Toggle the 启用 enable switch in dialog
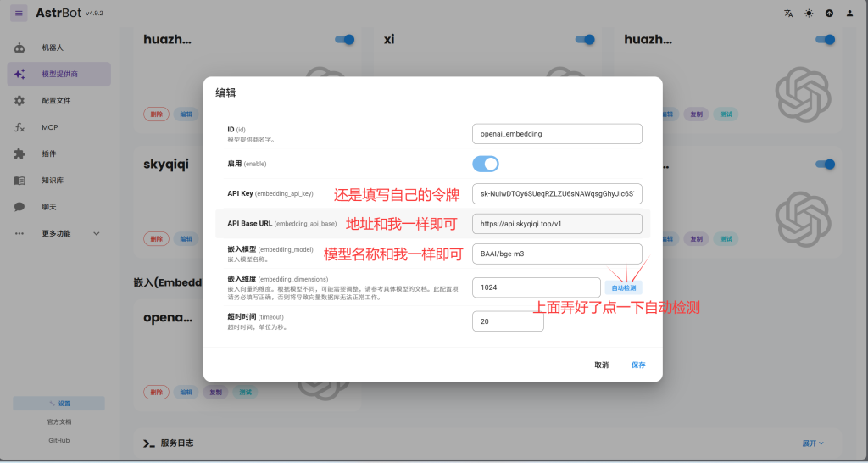868x463 pixels. pyautogui.click(x=486, y=164)
